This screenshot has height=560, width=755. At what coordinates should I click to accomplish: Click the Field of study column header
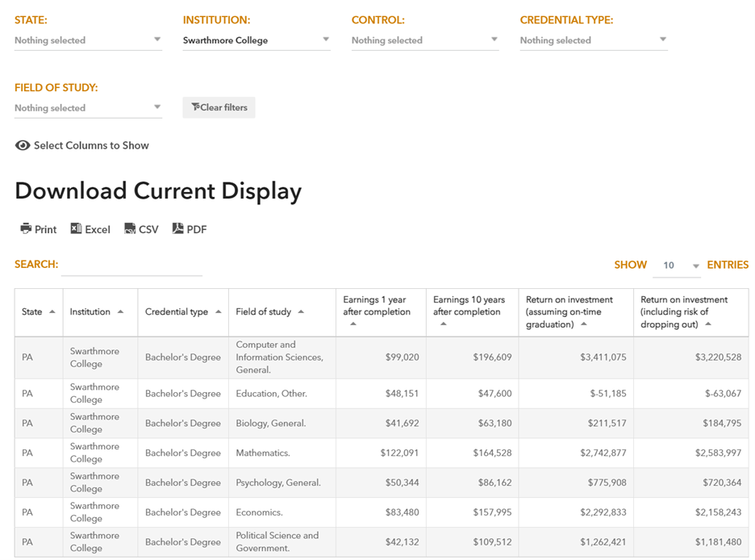(282, 312)
